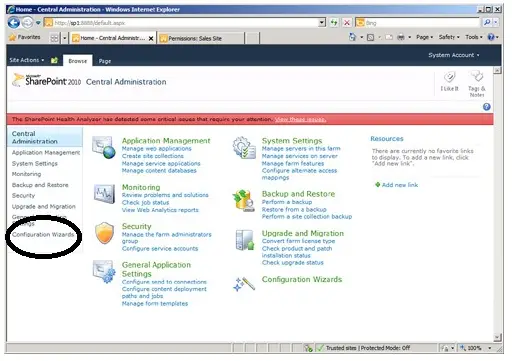Click the vertical scrollbar down arrow

click(x=497, y=338)
